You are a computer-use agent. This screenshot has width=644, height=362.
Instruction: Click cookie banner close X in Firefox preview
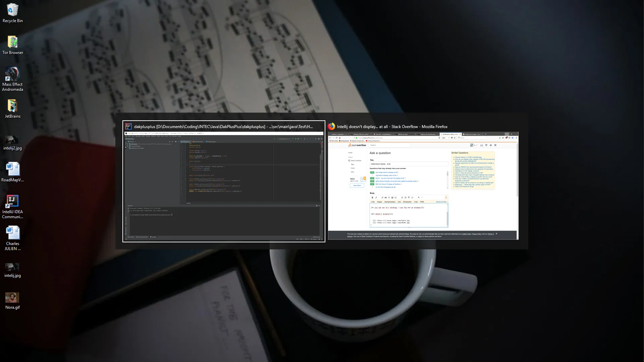pos(496,234)
